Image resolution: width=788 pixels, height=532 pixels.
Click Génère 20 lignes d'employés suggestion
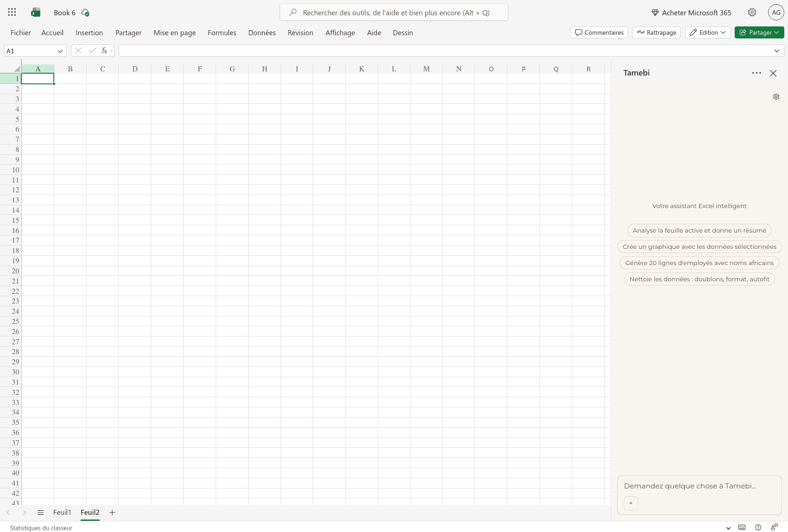tap(699, 263)
